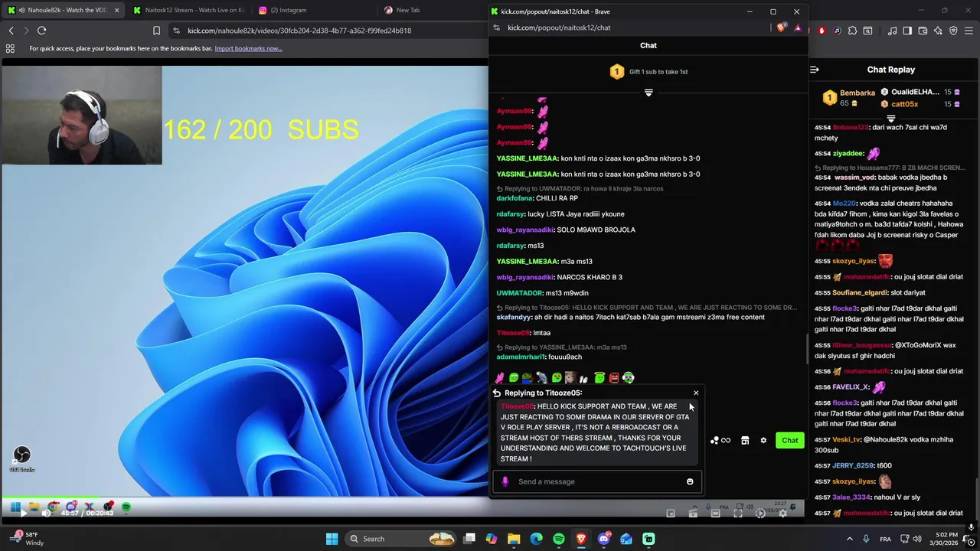980x551 pixels.
Task: Bookmark this page with the bookmark icon
Action: tap(156, 31)
